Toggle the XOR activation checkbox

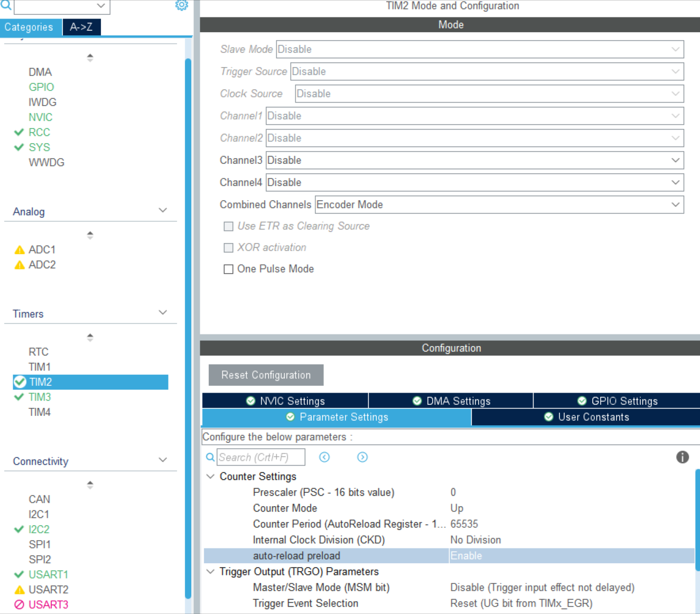[x=229, y=248]
